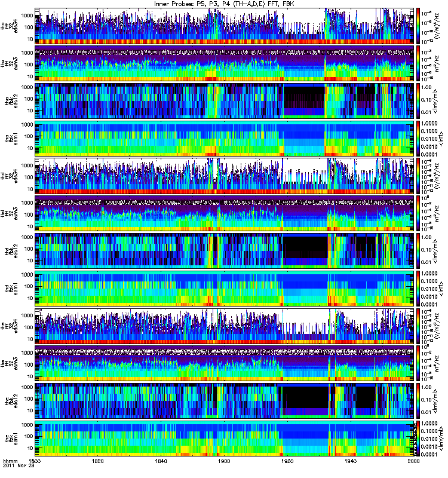448x478 pixels.
Task: Click the tha edc34 FFT spectrogram panel
Action: tap(224, 26)
